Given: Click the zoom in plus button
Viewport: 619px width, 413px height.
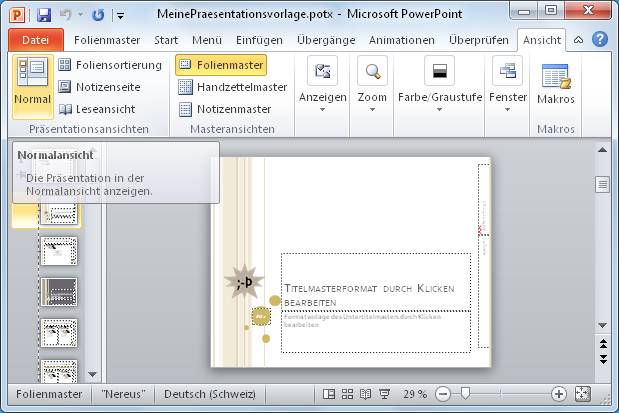Looking at the screenshot, I should (559, 394).
